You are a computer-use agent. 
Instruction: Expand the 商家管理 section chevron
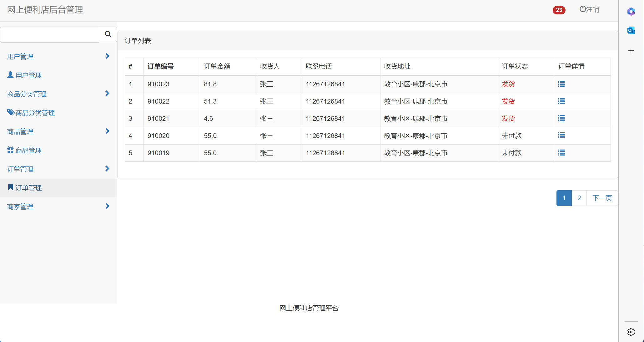pyautogui.click(x=107, y=206)
